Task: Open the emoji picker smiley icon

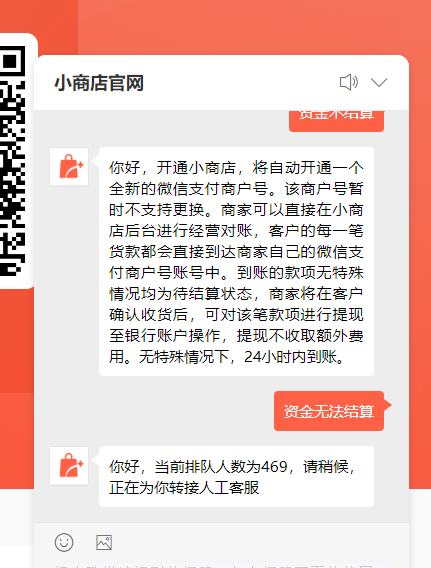Action: 64,542
